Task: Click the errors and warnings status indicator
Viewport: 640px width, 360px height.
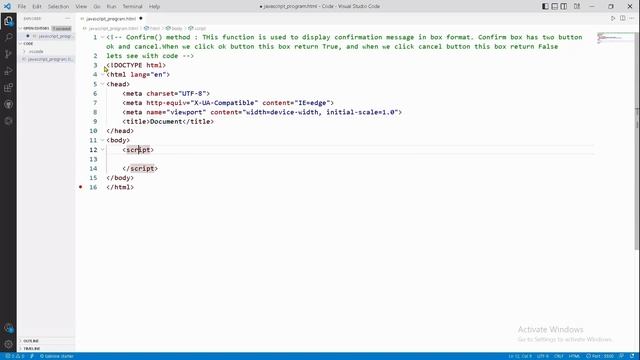Action: 15,356
